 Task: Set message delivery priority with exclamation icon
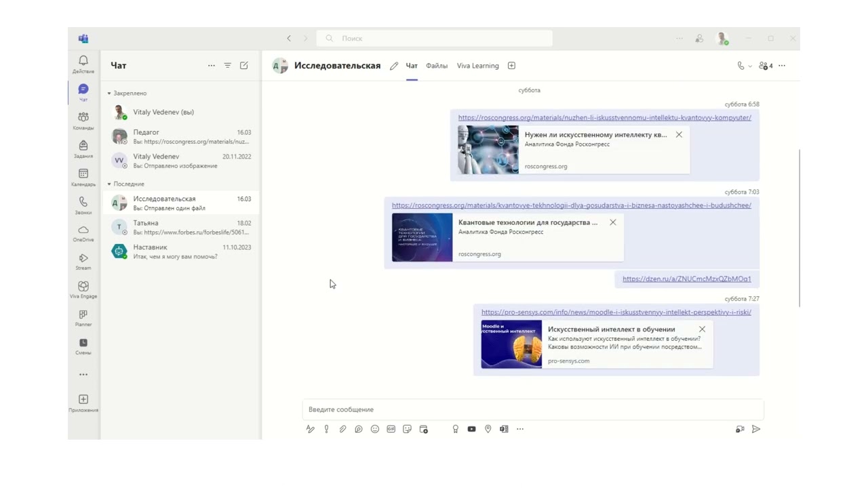tap(326, 429)
